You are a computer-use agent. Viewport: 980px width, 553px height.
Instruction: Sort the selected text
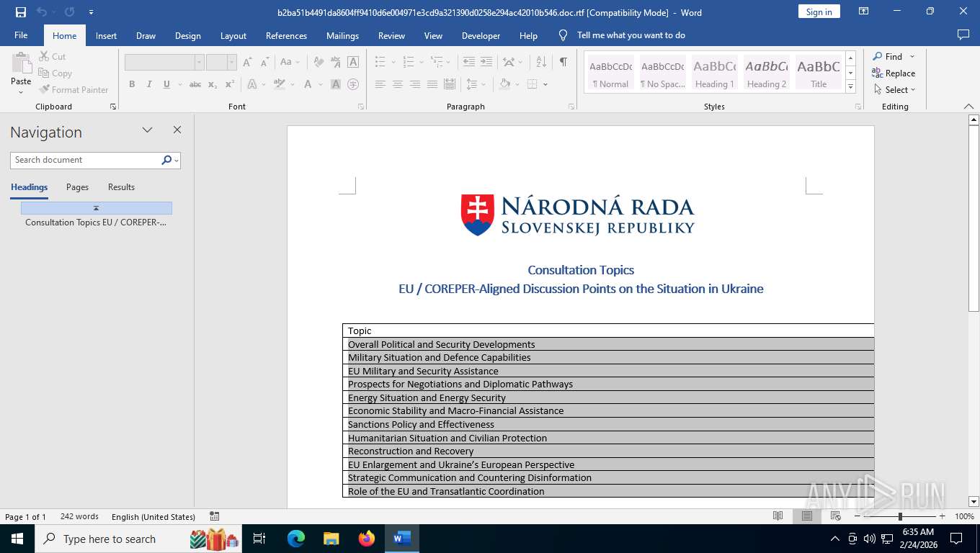pos(542,62)
